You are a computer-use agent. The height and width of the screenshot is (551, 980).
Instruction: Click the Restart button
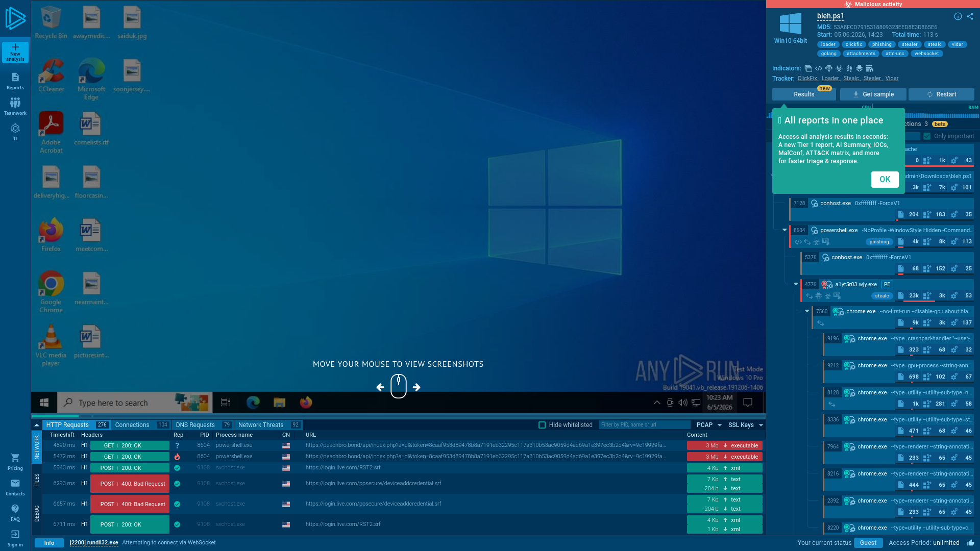tap(941, 94)
